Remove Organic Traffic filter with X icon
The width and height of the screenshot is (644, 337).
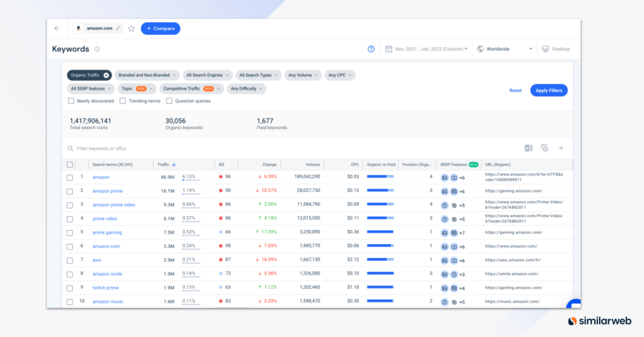pos(106,76)
